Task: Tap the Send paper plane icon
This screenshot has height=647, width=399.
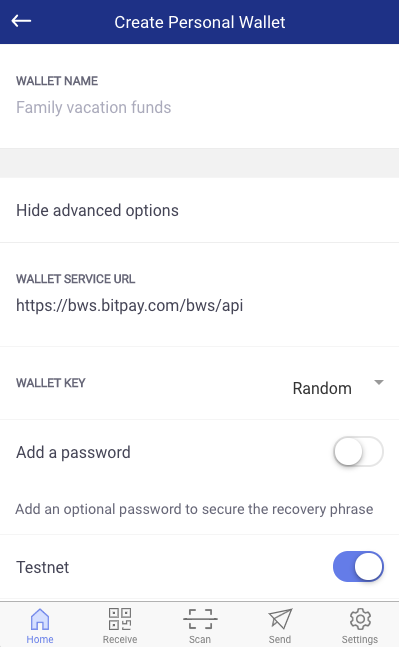Action: click(280, 619)
